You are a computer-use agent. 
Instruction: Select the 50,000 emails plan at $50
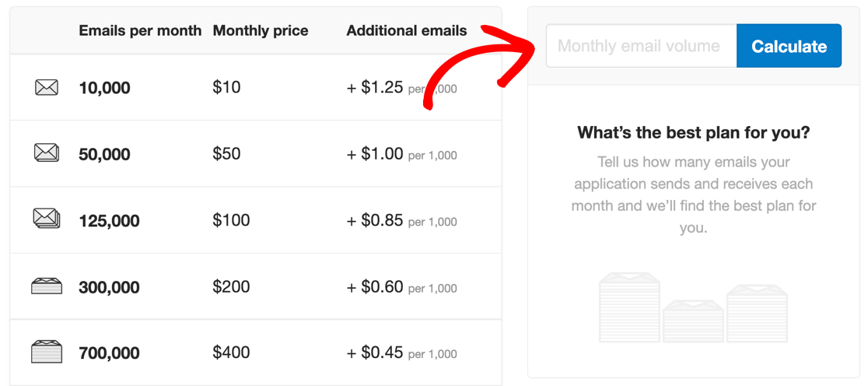256,153
